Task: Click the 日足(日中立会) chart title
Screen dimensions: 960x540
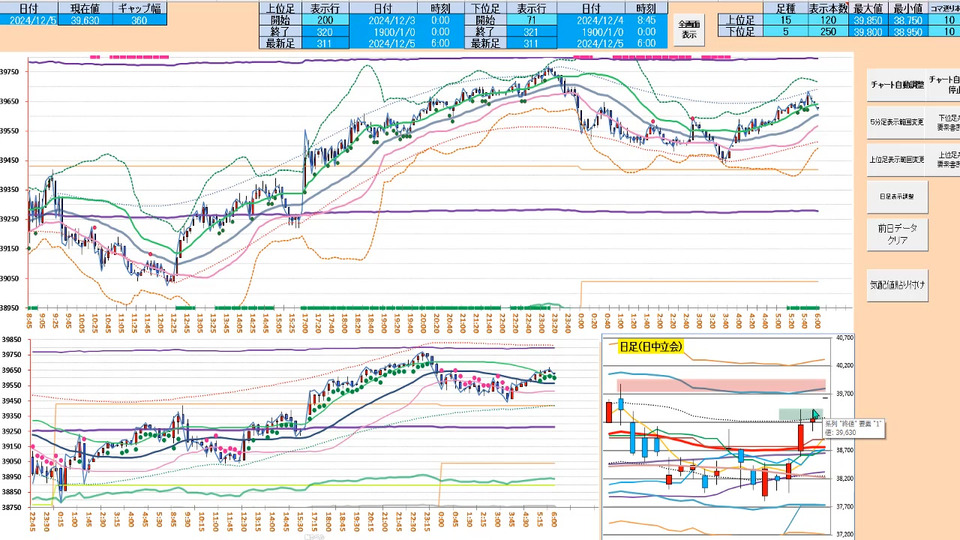Action: 650,347
